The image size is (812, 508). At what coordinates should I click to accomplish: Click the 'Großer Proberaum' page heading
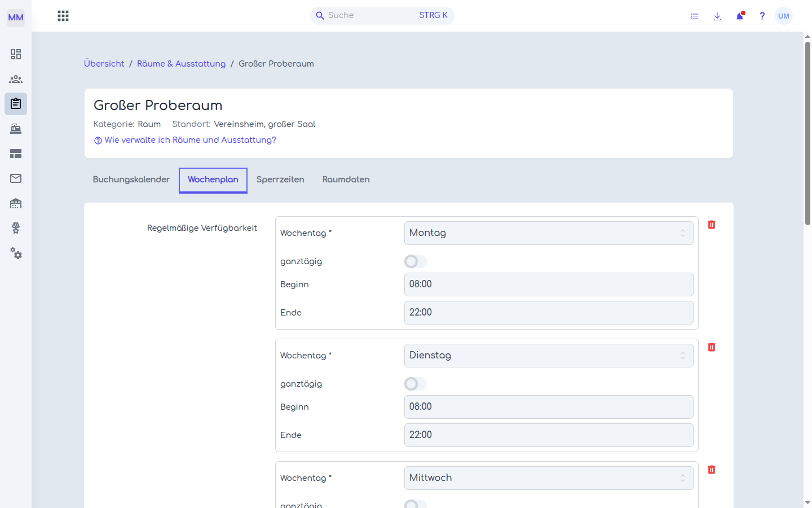point(158,106)
